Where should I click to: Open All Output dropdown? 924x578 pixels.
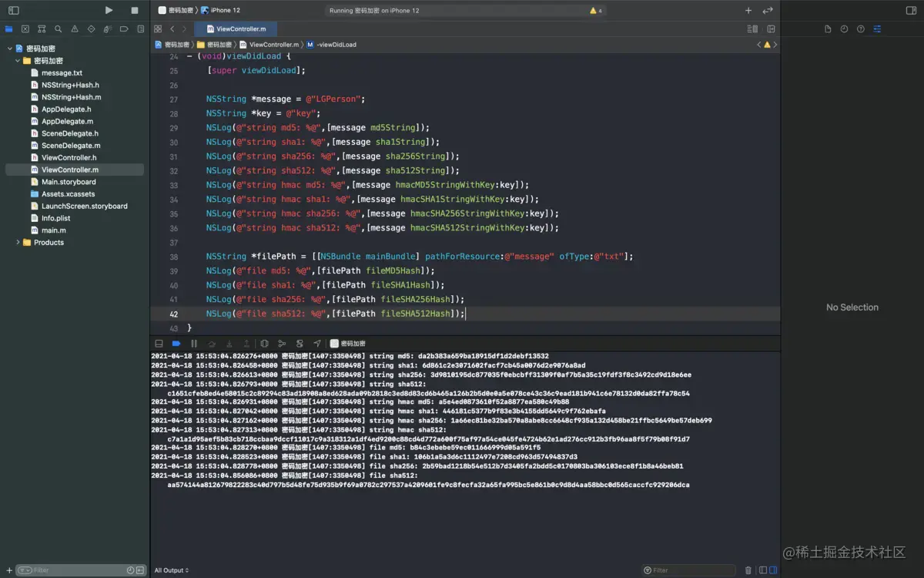click(x=172, y=570)
